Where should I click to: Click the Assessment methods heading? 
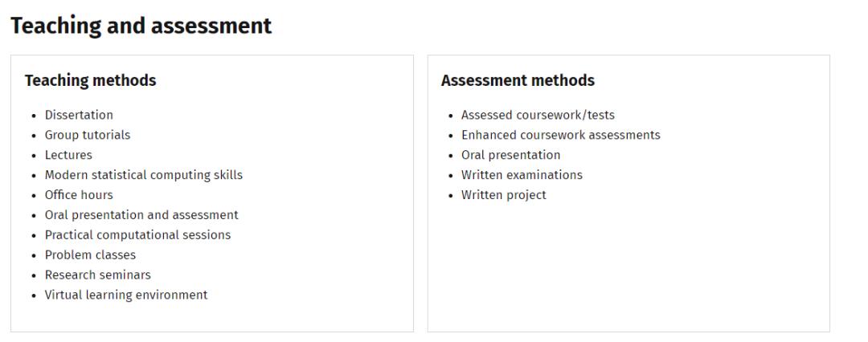click(x=518, y=80)
